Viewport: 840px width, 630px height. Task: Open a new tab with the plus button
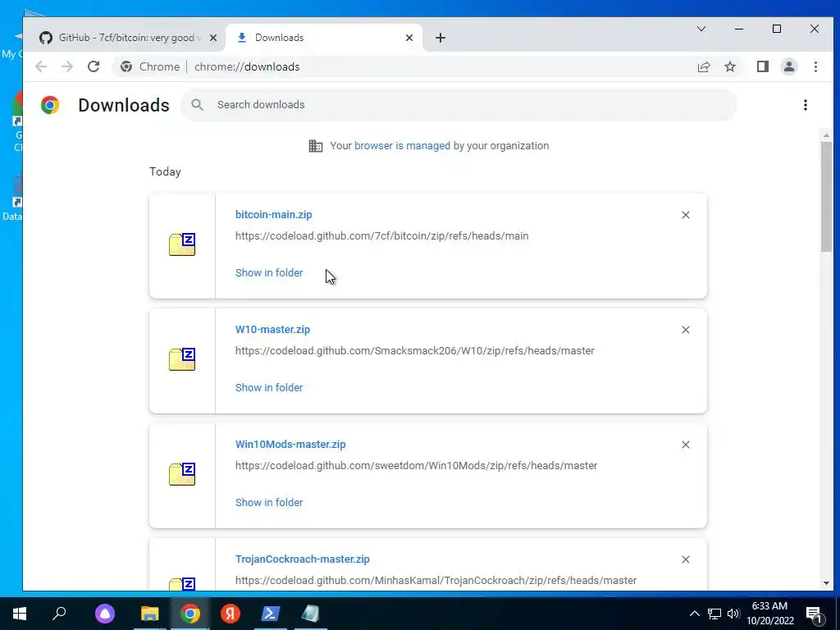441,38
